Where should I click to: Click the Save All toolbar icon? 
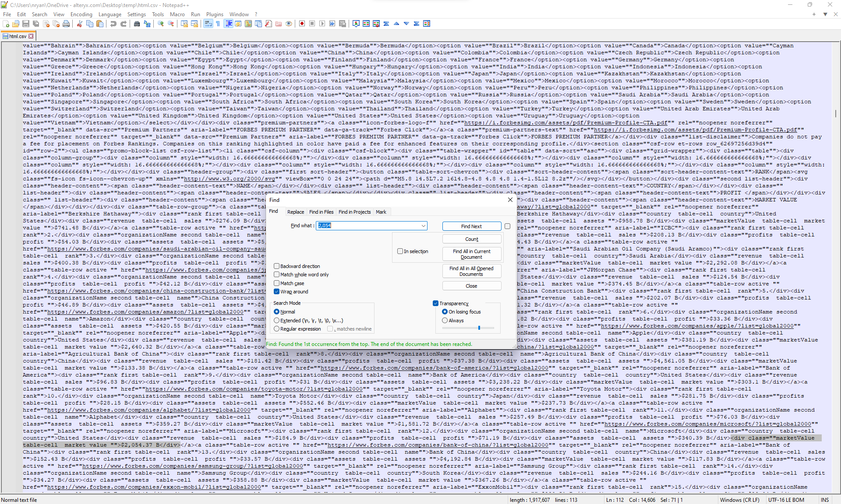(x=35, y=24)
